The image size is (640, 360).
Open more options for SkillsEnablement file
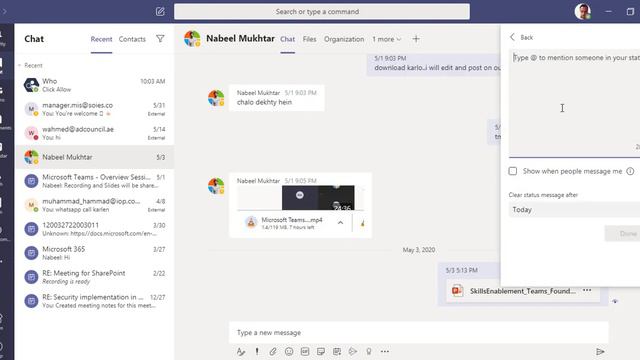pyautogui.click(x=587, y=290)
